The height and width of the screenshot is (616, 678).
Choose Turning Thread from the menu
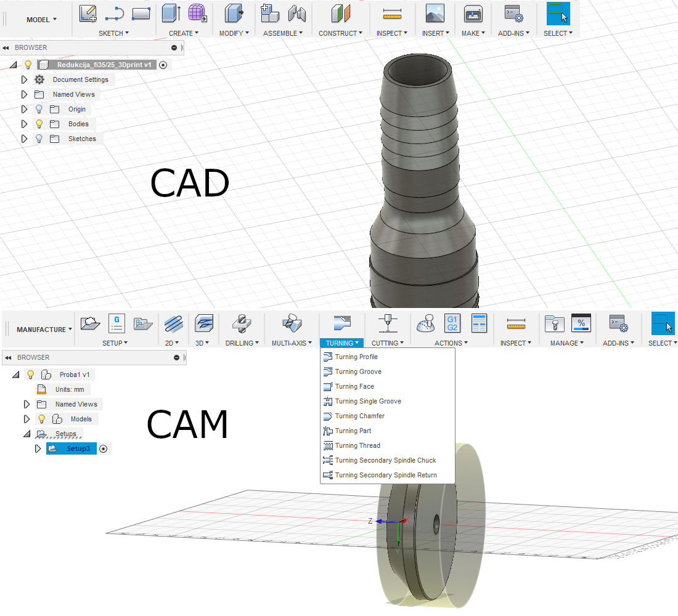coord(357,445)
